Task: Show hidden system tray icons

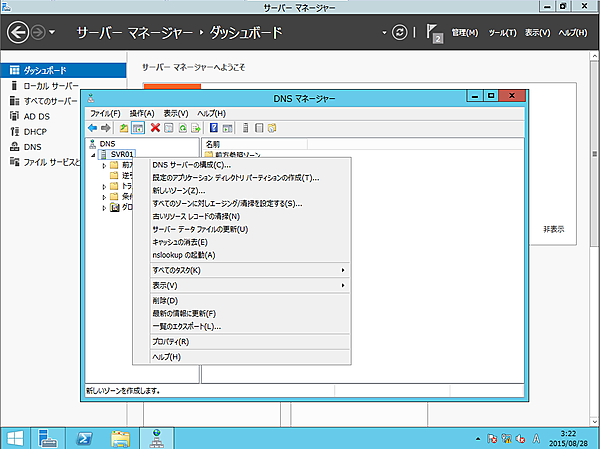Action: (478, 439)
